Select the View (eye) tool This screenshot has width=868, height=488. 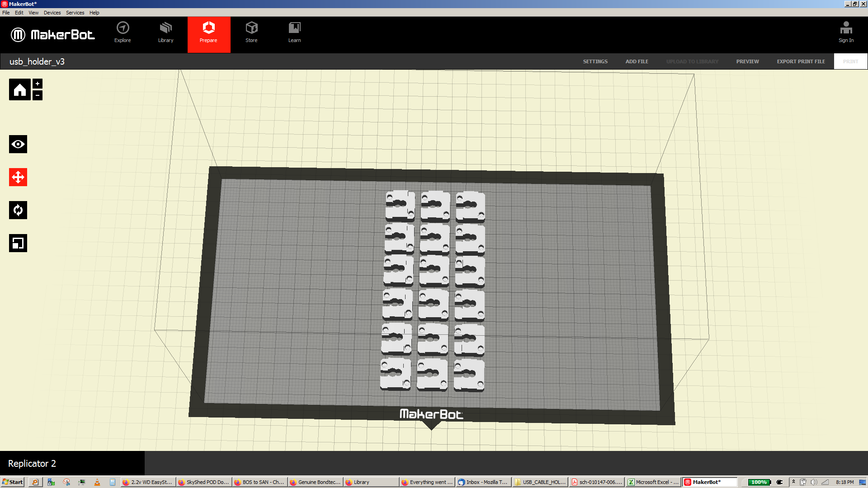[18, 144]
